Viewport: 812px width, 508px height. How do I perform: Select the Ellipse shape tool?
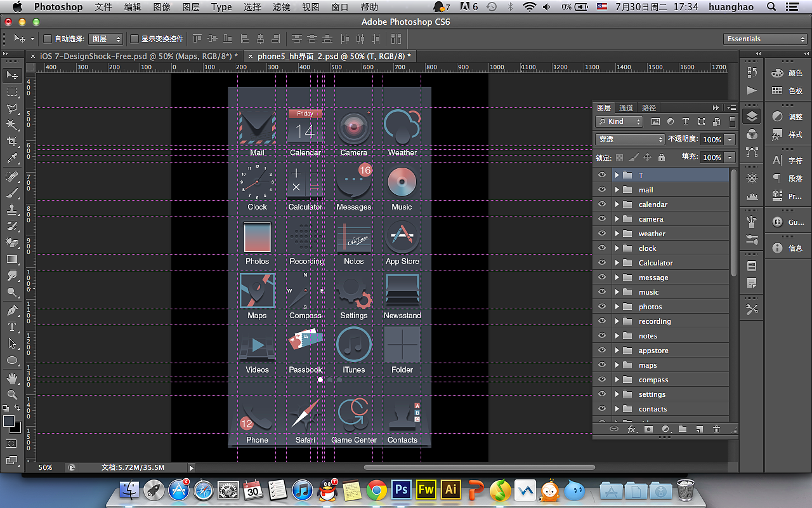pos(12,359)
